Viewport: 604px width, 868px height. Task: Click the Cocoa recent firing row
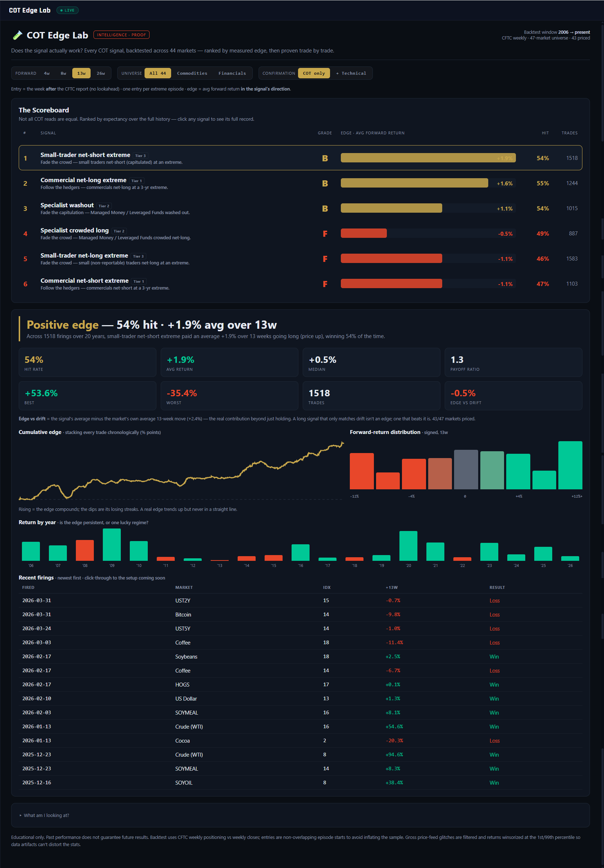pos(300,740)
